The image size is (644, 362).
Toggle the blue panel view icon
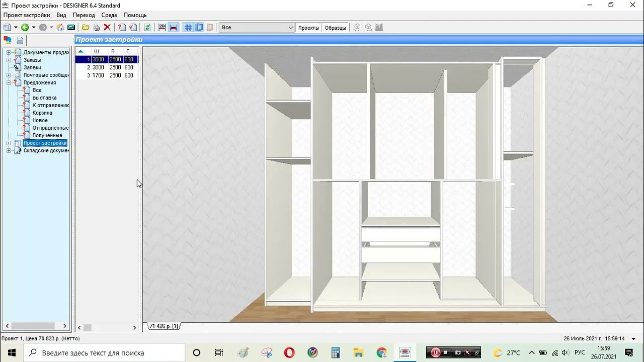[199, 28]
